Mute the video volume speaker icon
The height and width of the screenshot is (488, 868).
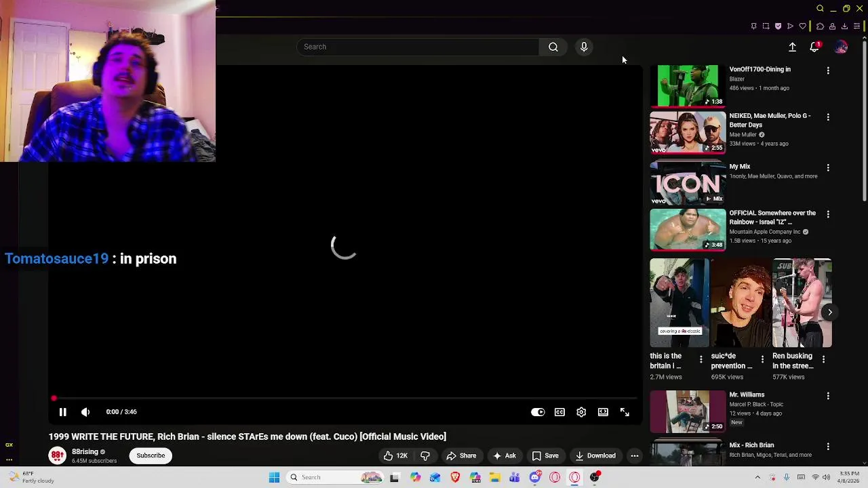[85, 412]
